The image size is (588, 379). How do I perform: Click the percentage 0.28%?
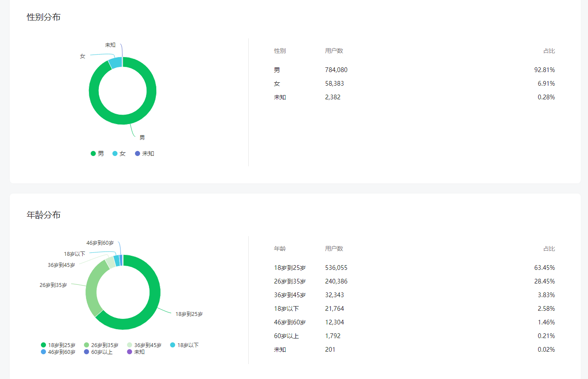[x=546, y=97]
